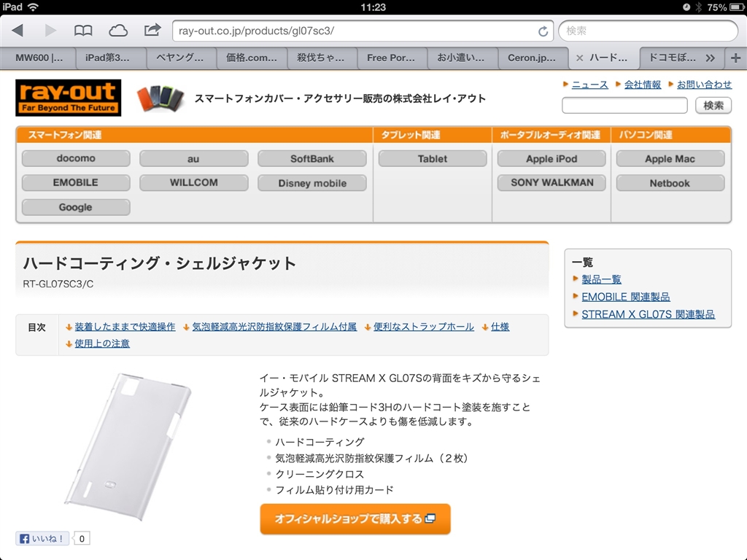
Task: Show more tabs with double chevron
Action: (x=711, y=58)
